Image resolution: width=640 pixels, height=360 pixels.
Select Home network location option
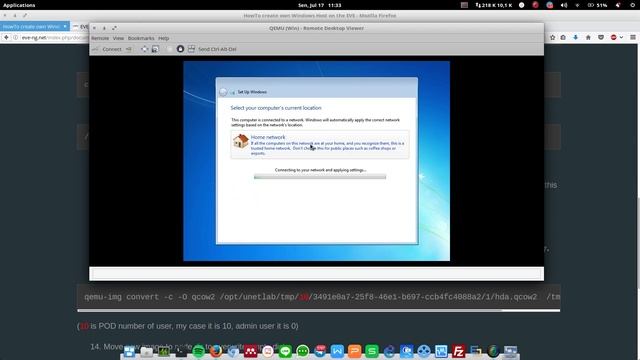point(320,144)
